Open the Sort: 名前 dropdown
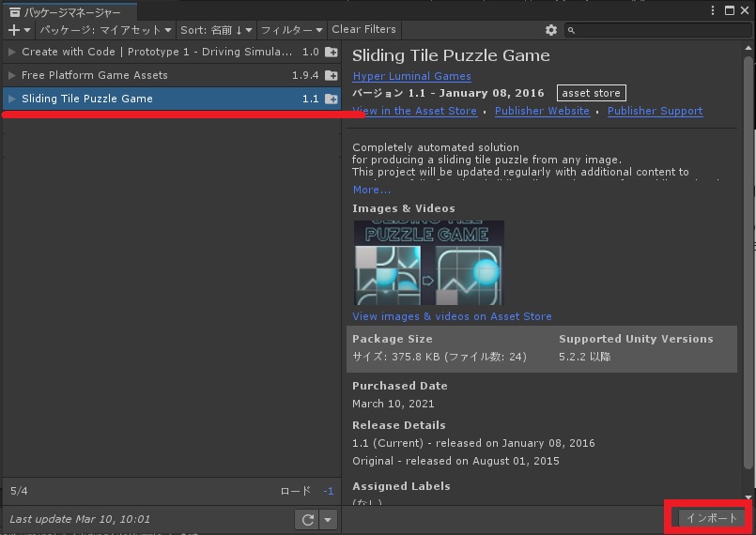 coord(217,30)
